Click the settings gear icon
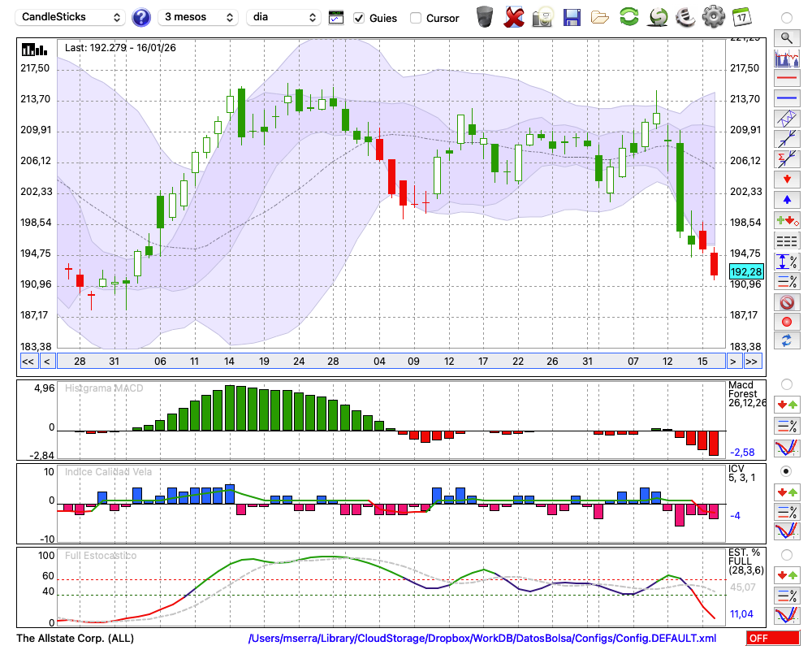Screen dimensions: 812x650 pos(713,17)
